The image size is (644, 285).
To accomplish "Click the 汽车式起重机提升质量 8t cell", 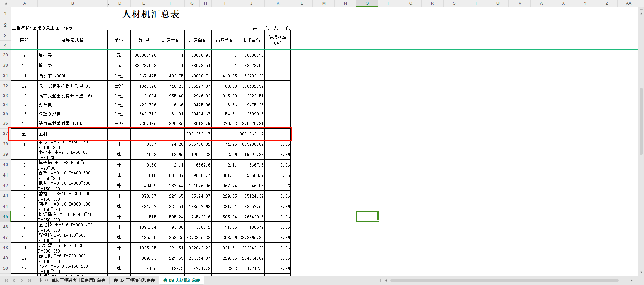I will (x=73, y=86).
